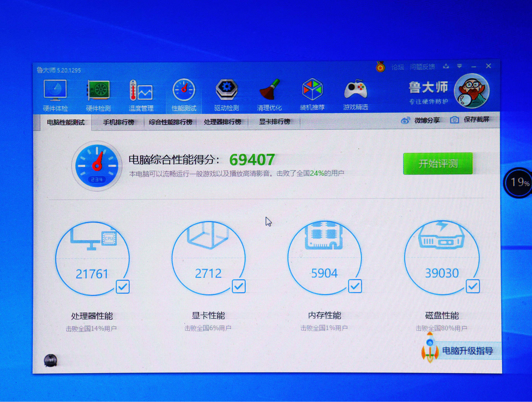Click the 显卡性能 label

[x=208, y=316]
